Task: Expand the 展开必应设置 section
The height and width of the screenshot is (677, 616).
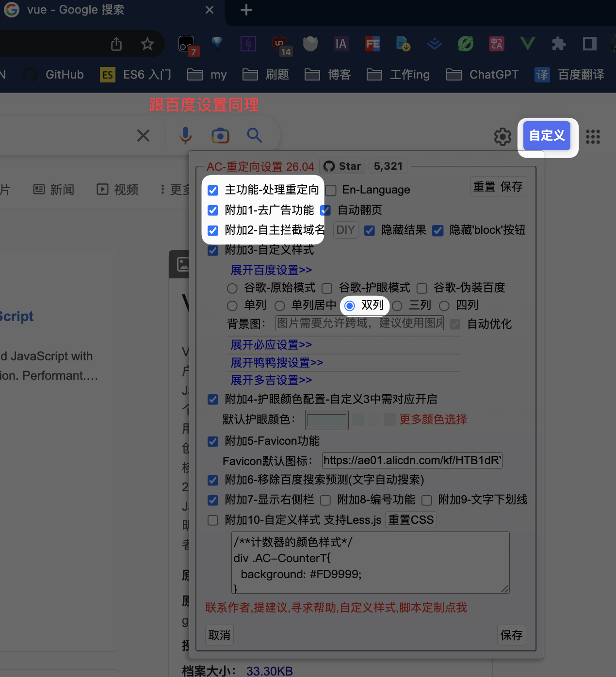Action: (270, 345)
